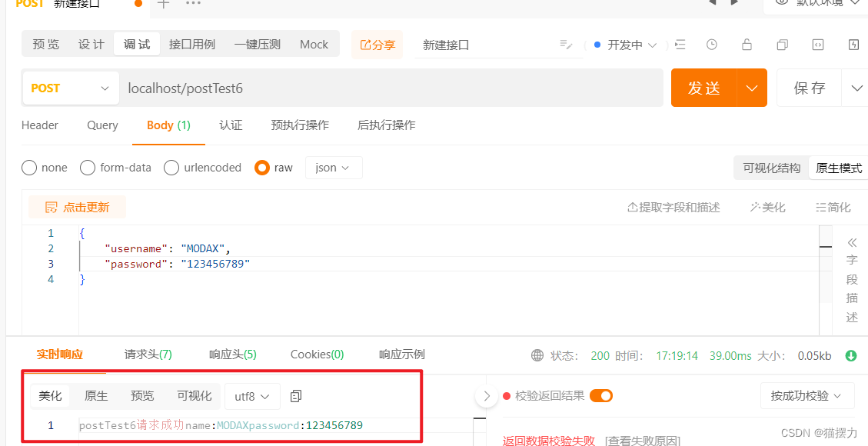This screenshot has width=868, height=446.
Task: Open the 认证 tab
Action: tap(231, 125)
